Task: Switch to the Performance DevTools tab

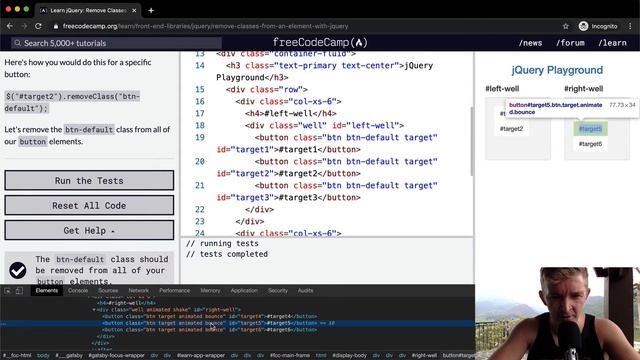Action: click(175, 291)
